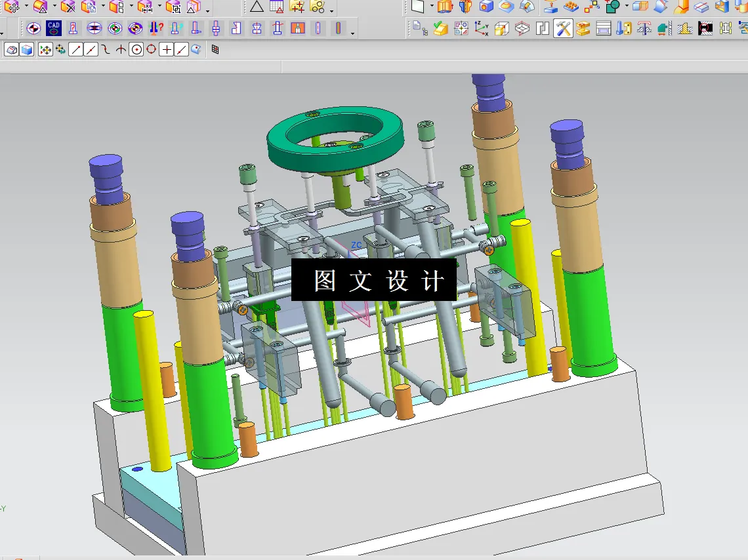The width and height of the screenshot is (748, 560).
Task: Click a yellow guide pillar in the model
Action: pyautogui.click(x=154, y=393)
